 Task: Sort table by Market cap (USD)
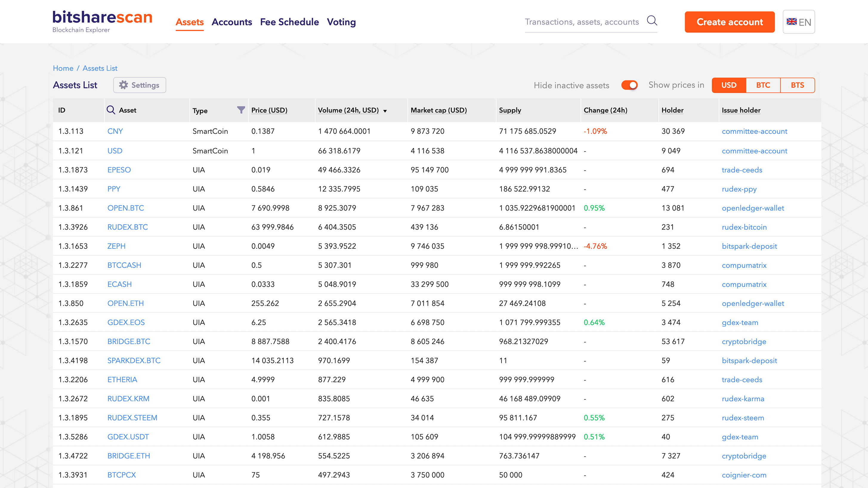[438, 110]
